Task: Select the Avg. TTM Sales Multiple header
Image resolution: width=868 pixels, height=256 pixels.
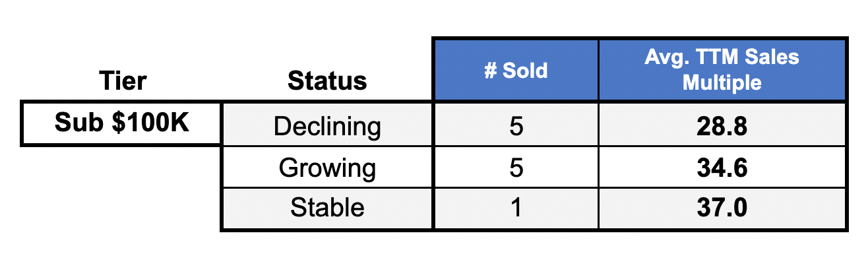Action: click(x=722, y=70)
